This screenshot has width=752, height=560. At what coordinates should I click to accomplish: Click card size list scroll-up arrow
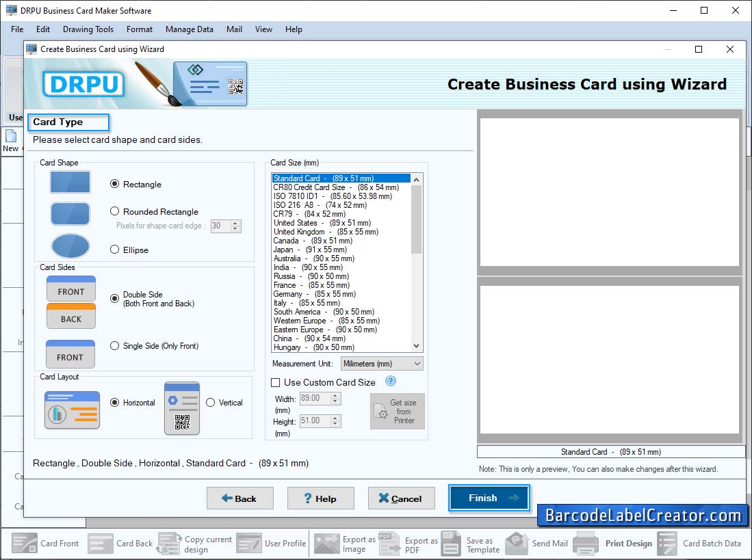tap(416, 180)
